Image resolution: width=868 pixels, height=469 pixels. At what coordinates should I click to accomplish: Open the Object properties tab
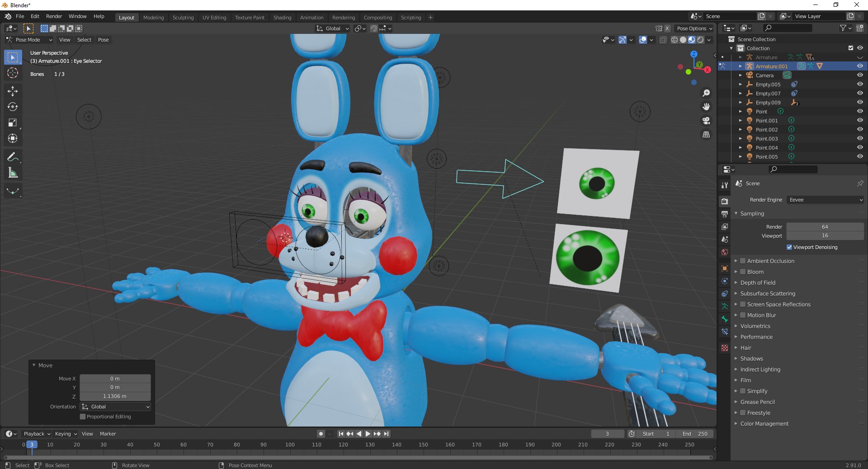point(725,268)
